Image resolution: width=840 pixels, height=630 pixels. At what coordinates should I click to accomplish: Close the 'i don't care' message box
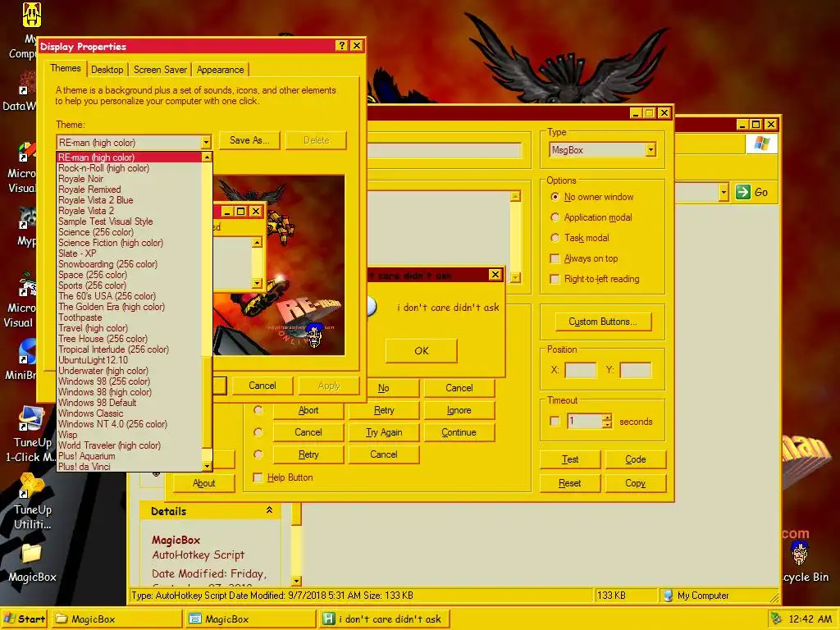point(495,275)
